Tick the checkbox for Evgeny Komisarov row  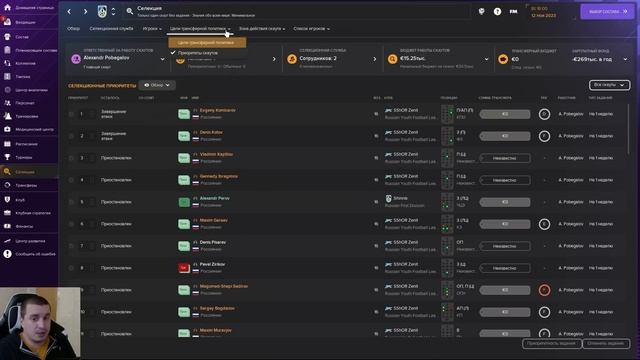click(x=71, y=114)
